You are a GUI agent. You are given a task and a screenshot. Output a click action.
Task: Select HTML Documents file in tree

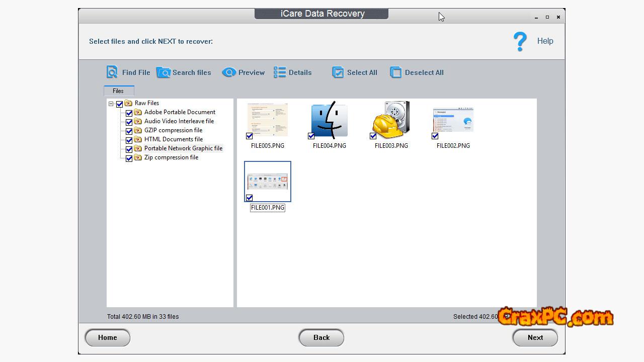(173, 139)
